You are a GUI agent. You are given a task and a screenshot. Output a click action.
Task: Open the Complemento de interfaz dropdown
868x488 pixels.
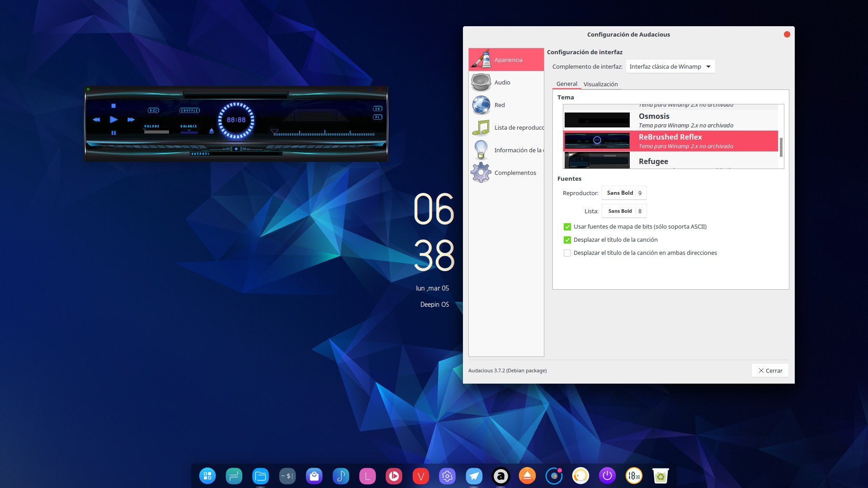pos(670,66)
